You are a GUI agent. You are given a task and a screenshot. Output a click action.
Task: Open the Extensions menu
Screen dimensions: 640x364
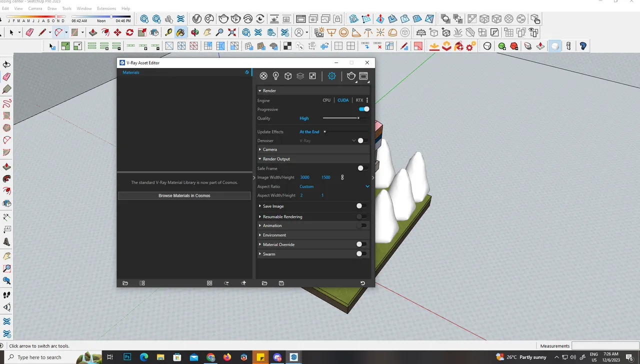pyautogui.click(x=106, y=8)
